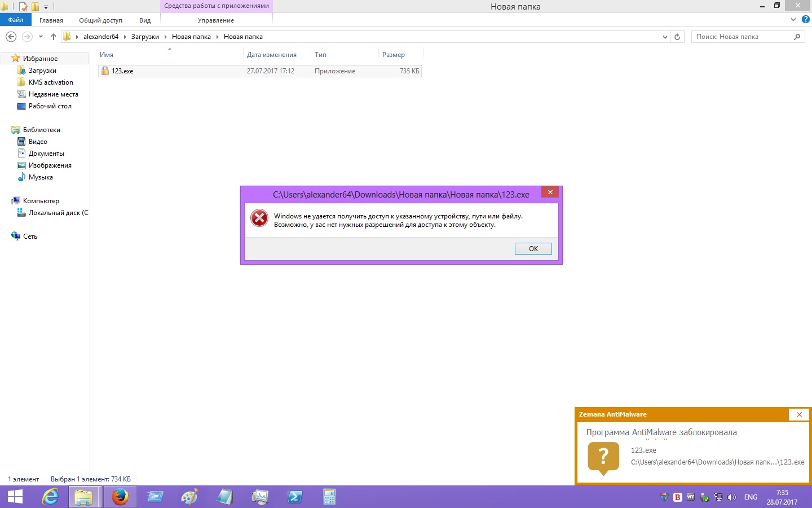Viewport: 812px width, 508px height.
Task: Click the Forward navigation arrow
Action: [27, 37]
